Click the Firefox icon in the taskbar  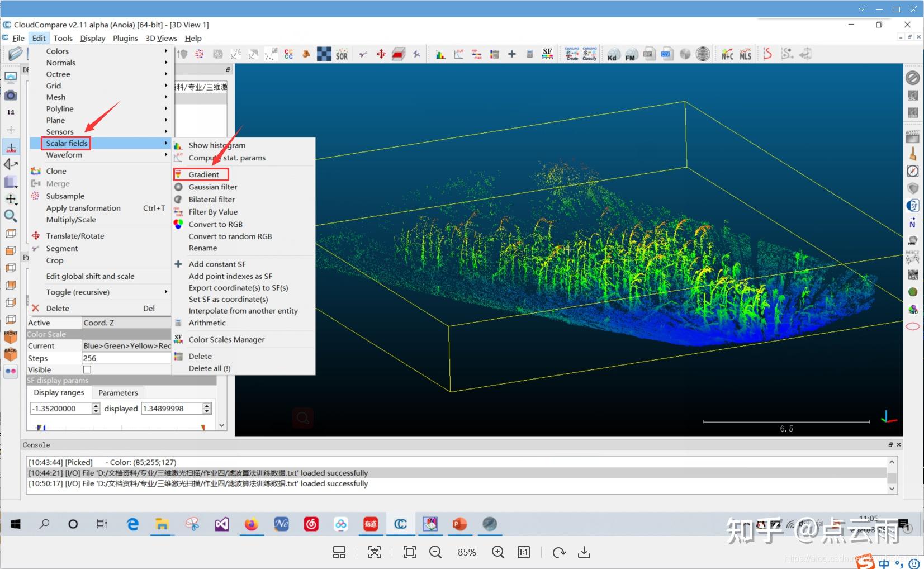coord(252,524)
